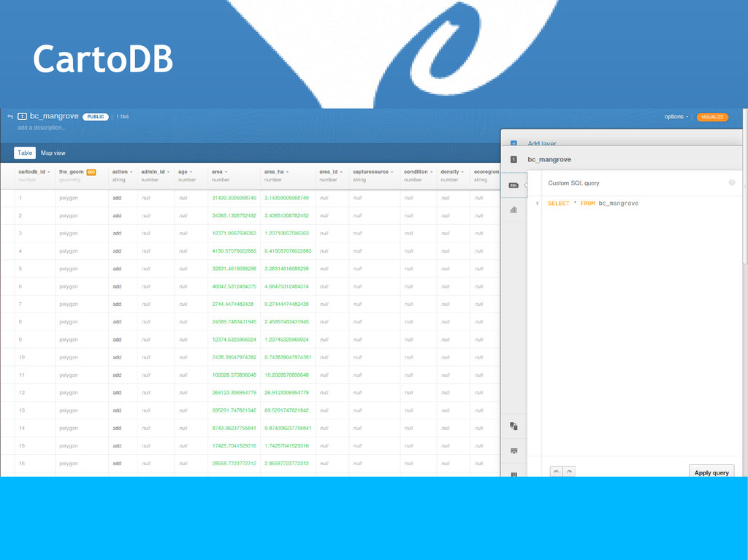748x560 pixels.
Task: Click the Apply query button
Action: point(711,472)
